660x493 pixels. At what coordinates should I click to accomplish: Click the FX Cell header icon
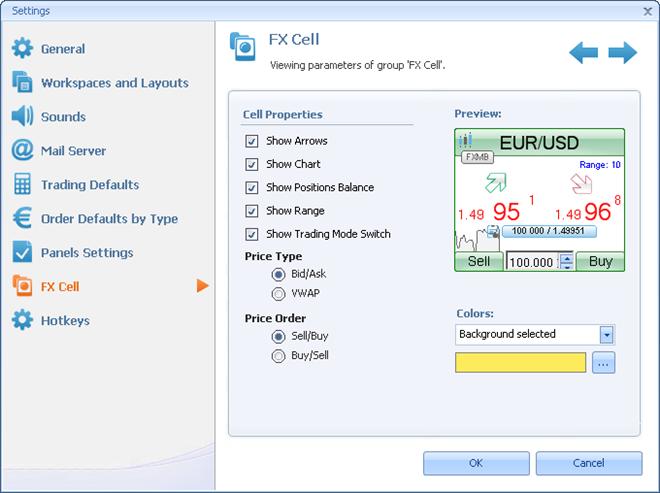(242, 46)
